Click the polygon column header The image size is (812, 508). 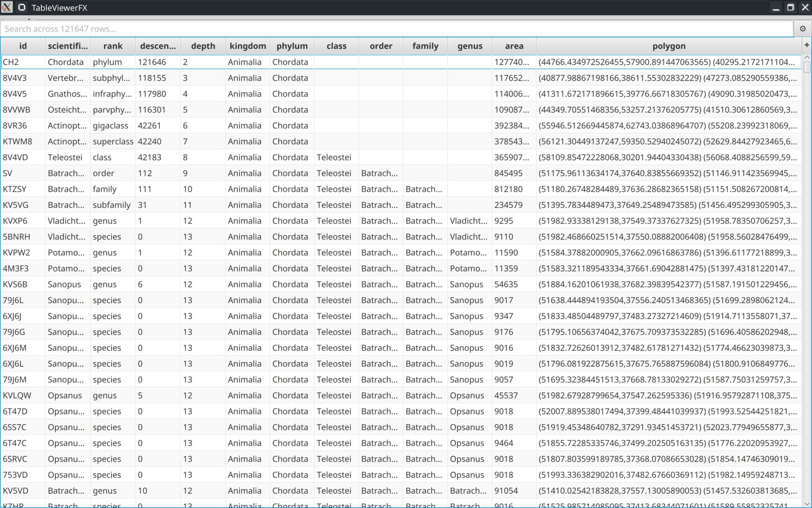(x=669, y=46)
